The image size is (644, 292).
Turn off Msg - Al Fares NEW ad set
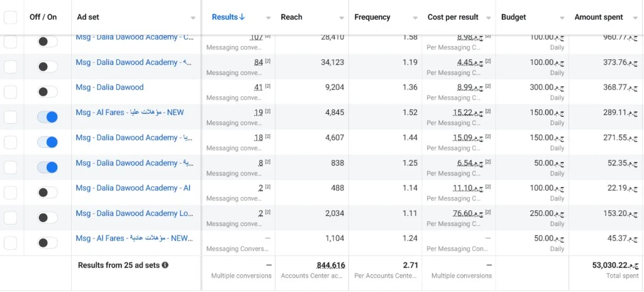click(47, 117)
